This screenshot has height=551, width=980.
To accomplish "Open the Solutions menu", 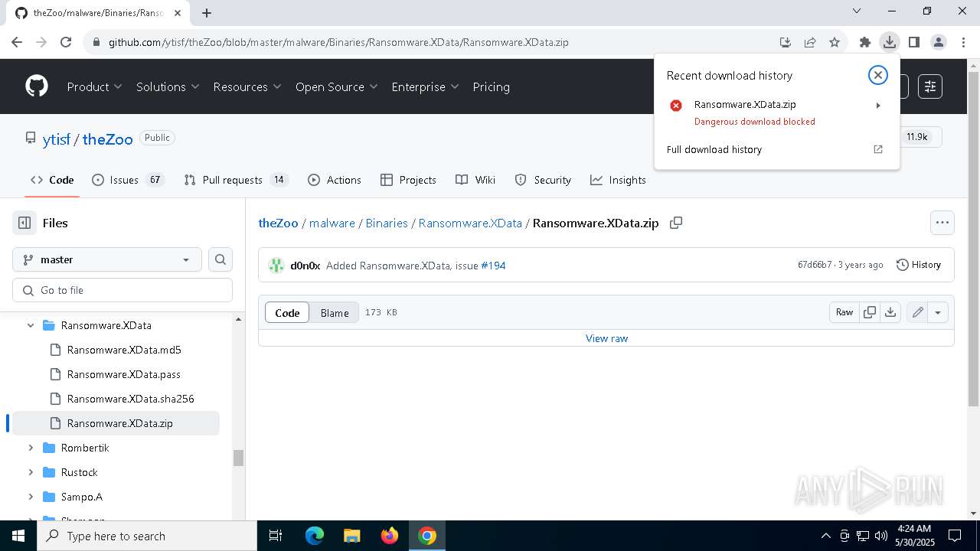I will click(x=168, y=86).
